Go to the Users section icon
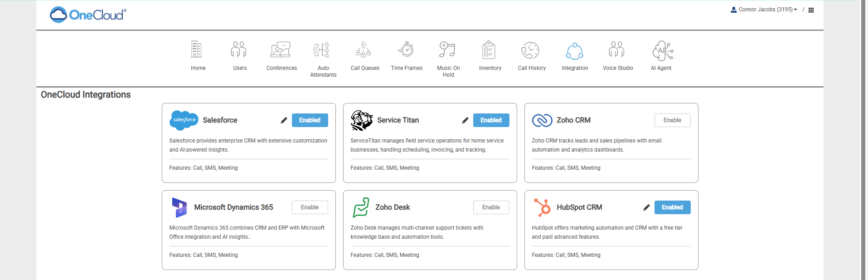Viewport: 868px width, 280px height. (239, 49)
